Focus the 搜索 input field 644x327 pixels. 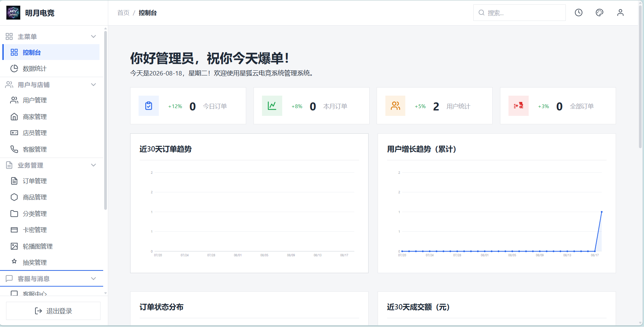(519, 13)
